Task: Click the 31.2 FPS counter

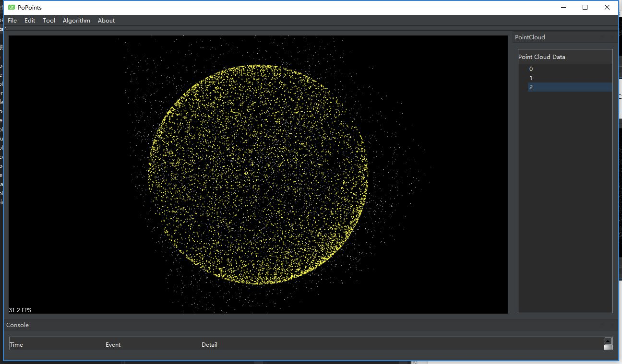Action: (20, 310)
